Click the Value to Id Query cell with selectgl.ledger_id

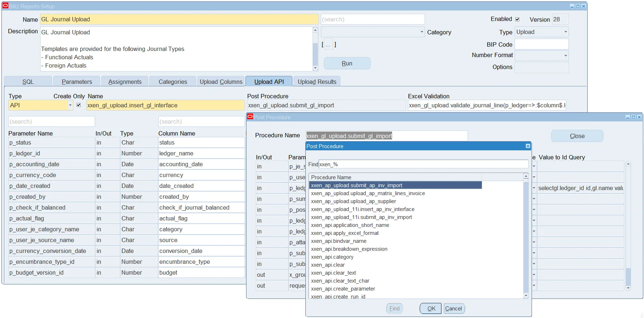580,188
